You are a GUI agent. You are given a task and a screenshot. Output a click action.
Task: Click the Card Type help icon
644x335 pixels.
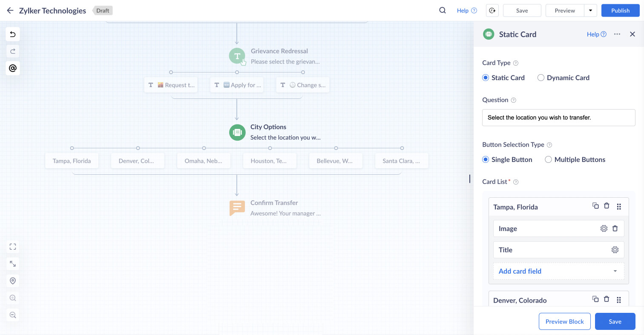coord(516,63)
